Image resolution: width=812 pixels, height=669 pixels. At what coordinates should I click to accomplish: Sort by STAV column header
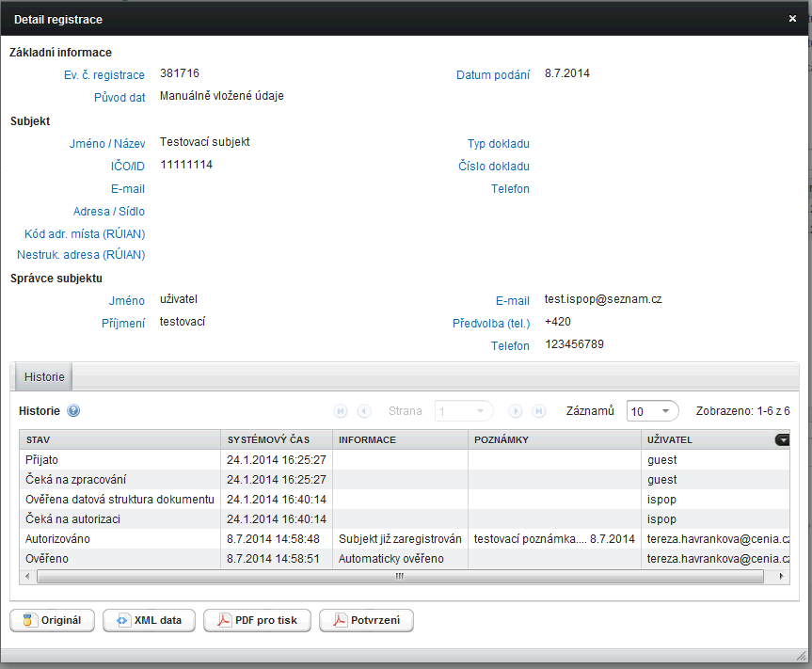(x=120, y=439)
